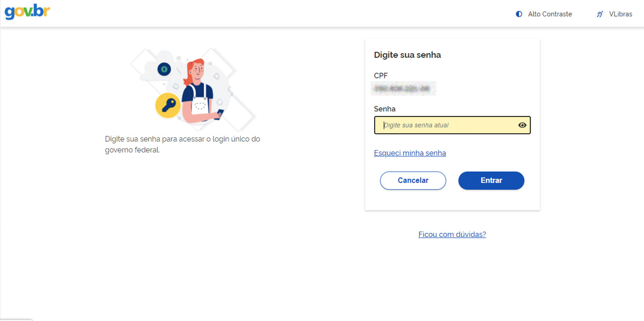644x321 pixels.
Task: Click the CPF label
Action: click(381, 76)
